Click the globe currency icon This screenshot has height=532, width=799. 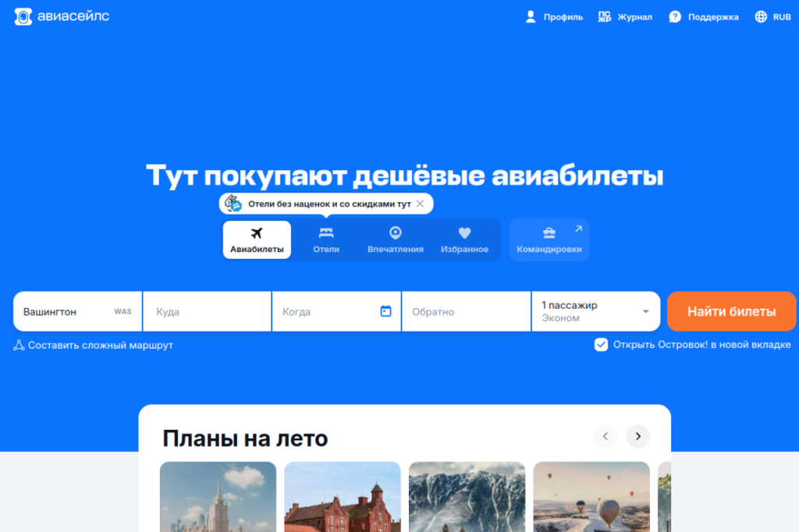(x=761, y=17)
